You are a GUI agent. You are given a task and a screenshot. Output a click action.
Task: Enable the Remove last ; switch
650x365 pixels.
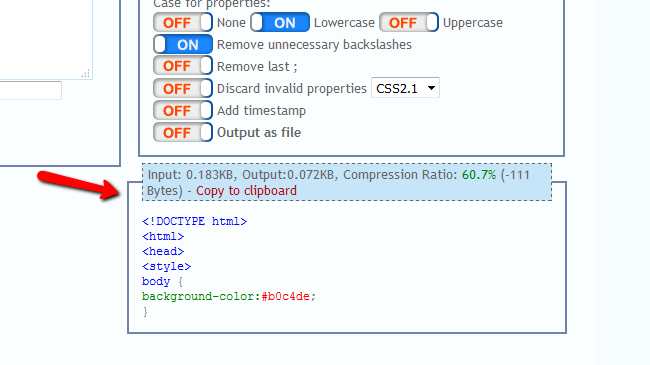pos(183,66)
